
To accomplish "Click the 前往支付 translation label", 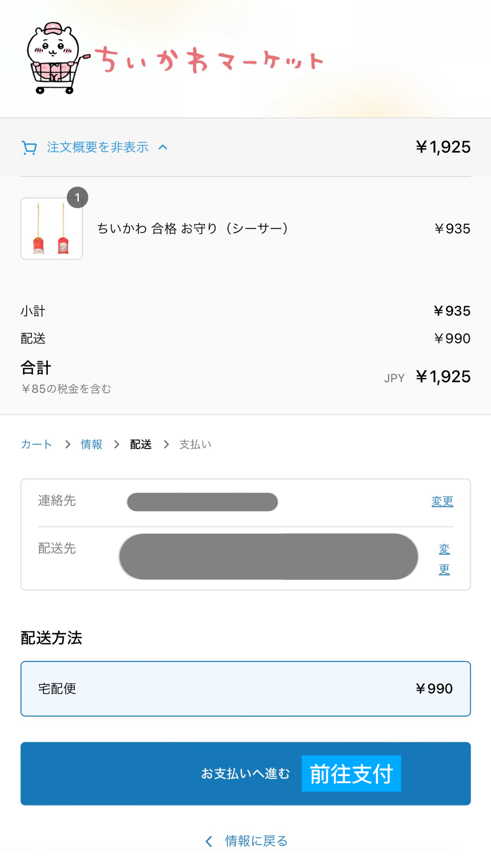I will point(351,773).
